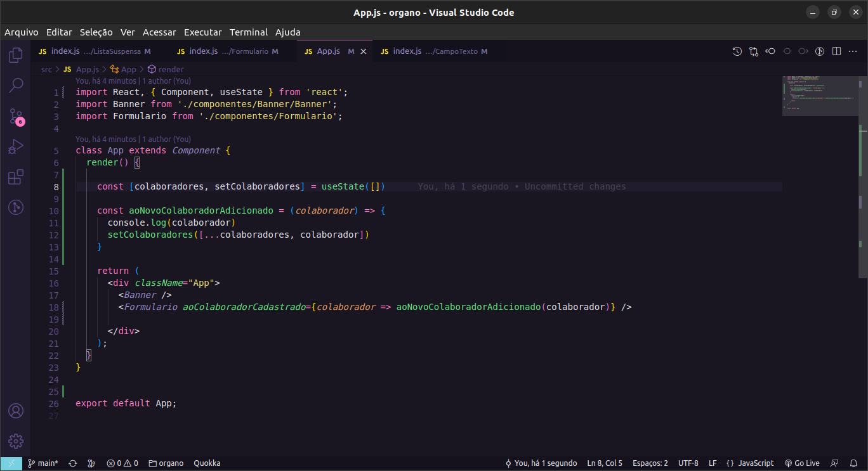The height and width of the screenshot is (471, 868).
Task: Open feedback icon in status bar
Action: tap(835, 463)
